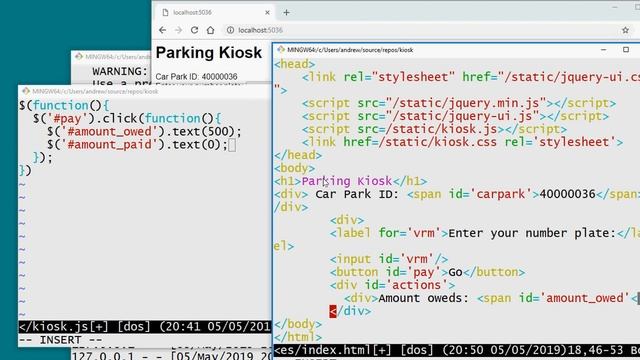The height and width of the screenshot is (360, 640).
Task: Click the </html> closing tag
Action: coord(298,337)
